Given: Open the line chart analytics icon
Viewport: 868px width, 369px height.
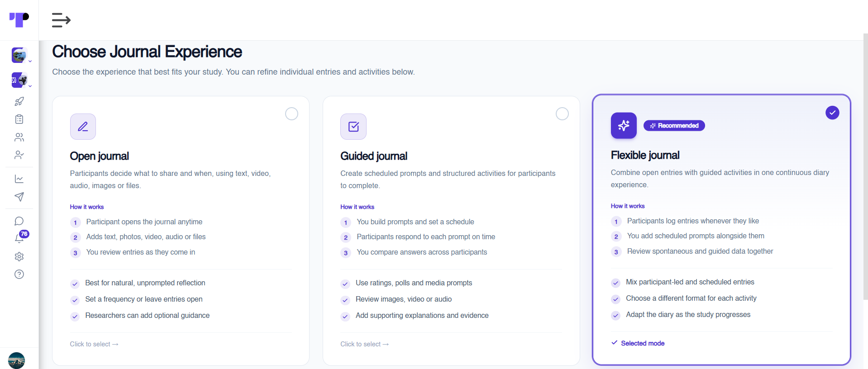Looking at the screenshot, I should coord(19,179).
